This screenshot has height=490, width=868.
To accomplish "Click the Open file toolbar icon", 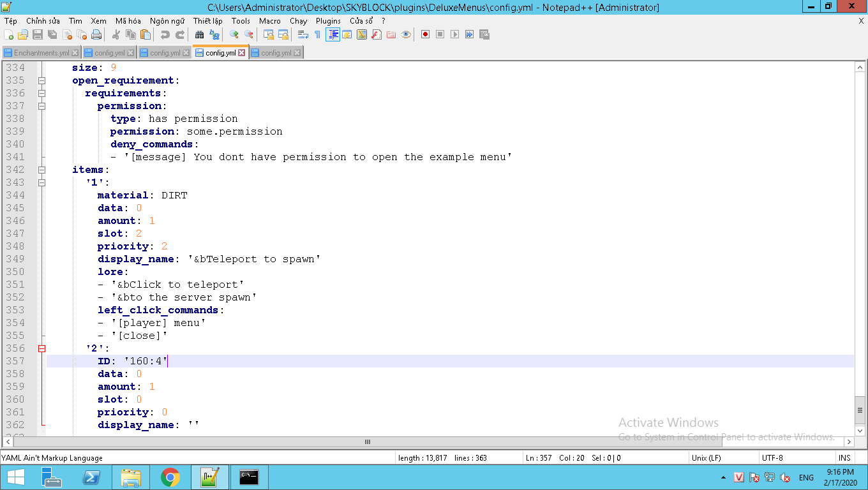I will point(23,34).
